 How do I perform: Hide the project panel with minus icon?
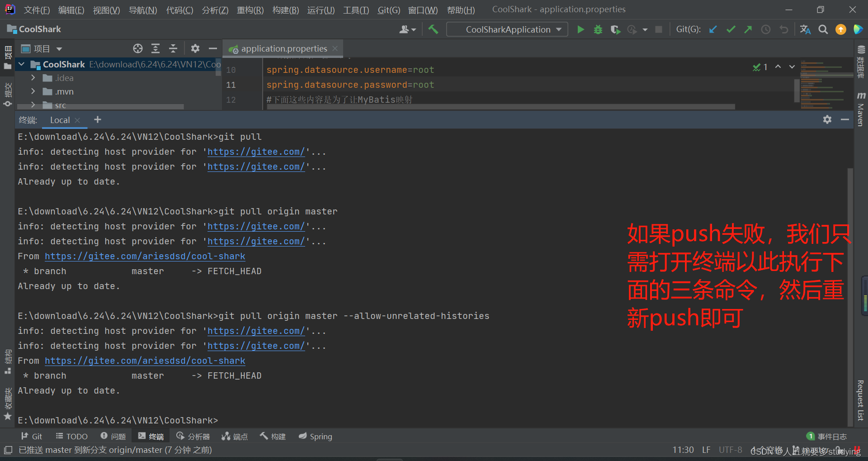click(x=213, y=48)
